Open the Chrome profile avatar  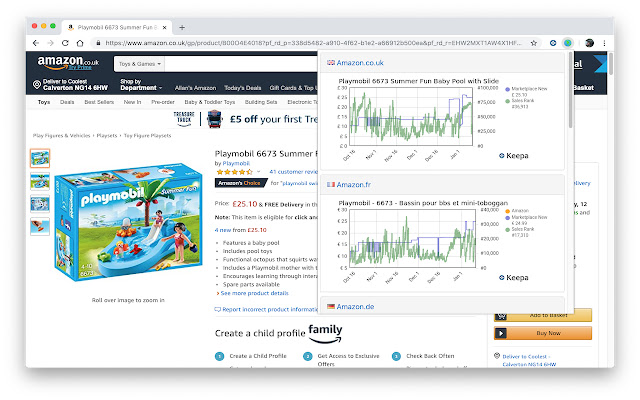pos(589,43)
